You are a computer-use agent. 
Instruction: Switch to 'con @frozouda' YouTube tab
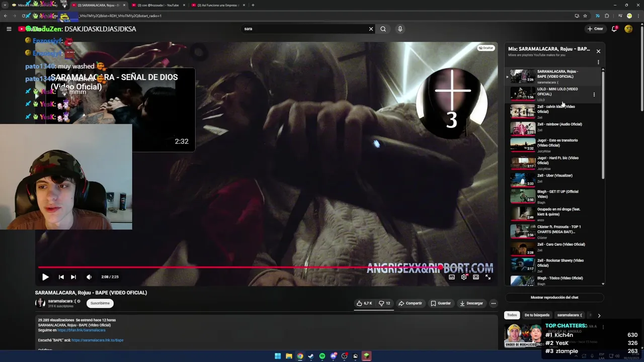pos(158,5)
